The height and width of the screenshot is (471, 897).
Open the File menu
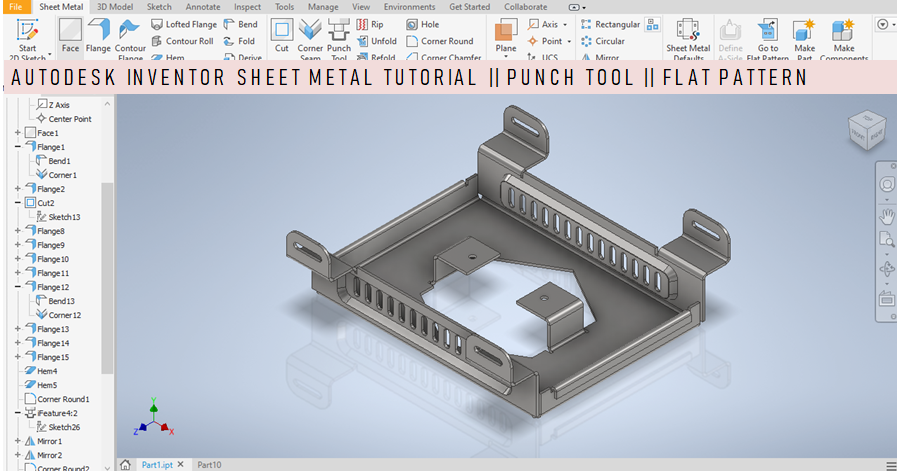(x=15, y=7)
